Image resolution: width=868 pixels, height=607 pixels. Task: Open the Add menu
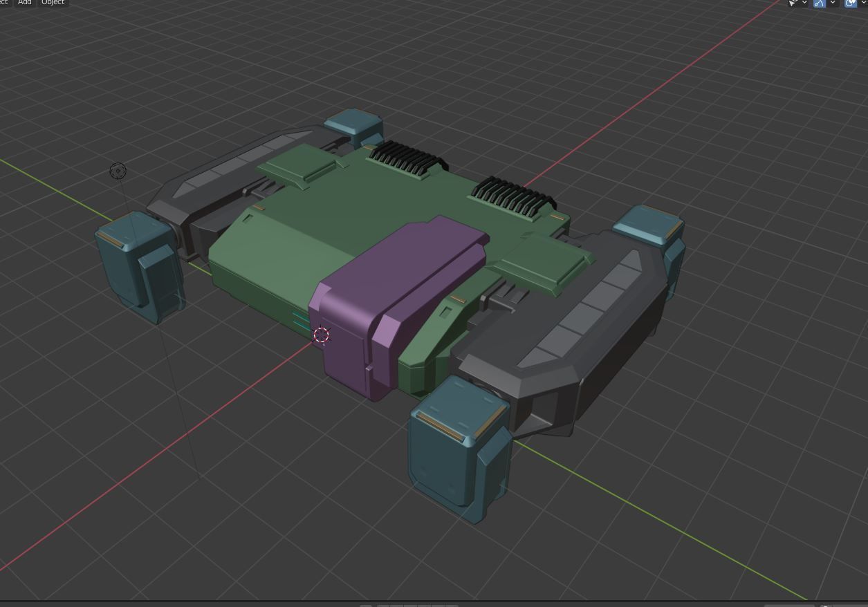coord(24,3)
